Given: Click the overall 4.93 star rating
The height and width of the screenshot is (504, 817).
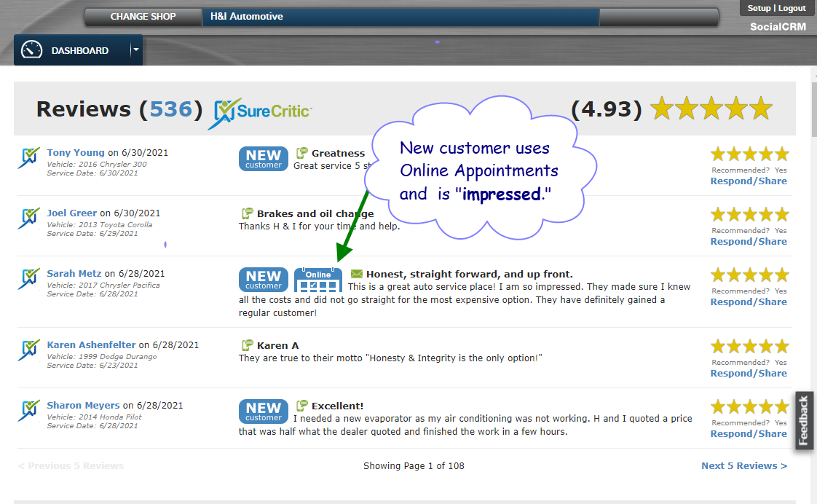Looking at the screenshot, I should point(711,109).
